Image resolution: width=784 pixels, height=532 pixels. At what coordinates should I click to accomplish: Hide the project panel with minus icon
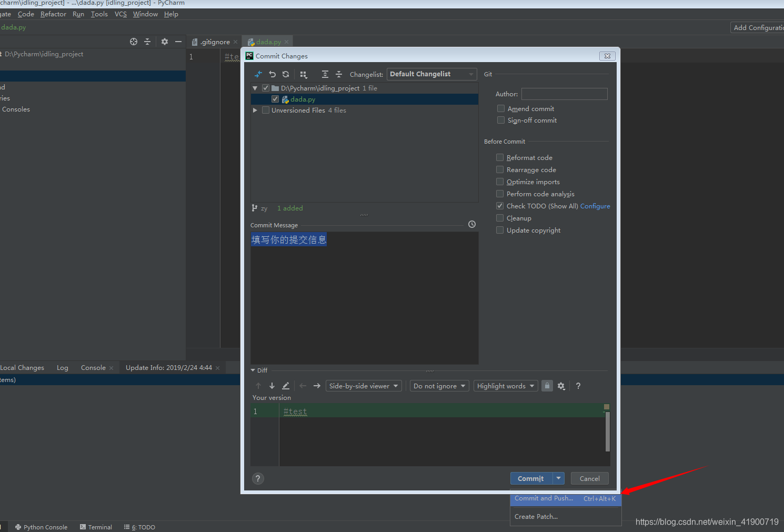(178, 42)
